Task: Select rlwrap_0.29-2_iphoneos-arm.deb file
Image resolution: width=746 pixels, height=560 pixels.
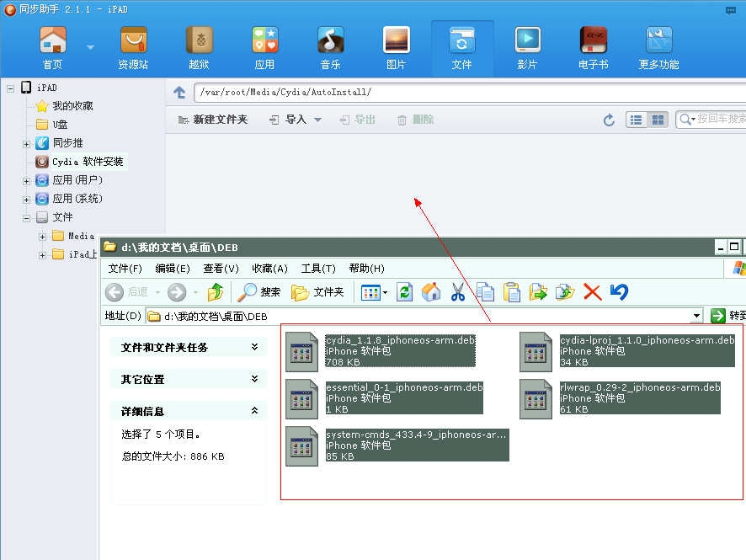Action: (x=621, y=398)
